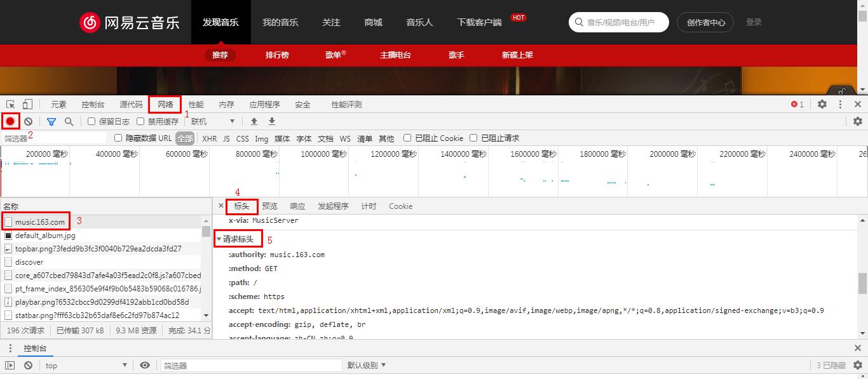Open DevTools settings gear icon
This screenshot has width=868, height=379.
822,104
